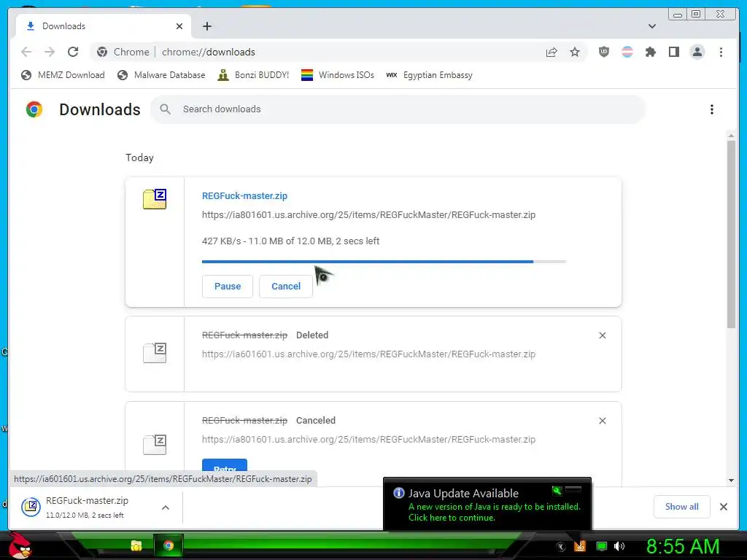Bookmark this page with the star icon
The height and width of the screenshot is (560, 747).
(x=575, y=52)
